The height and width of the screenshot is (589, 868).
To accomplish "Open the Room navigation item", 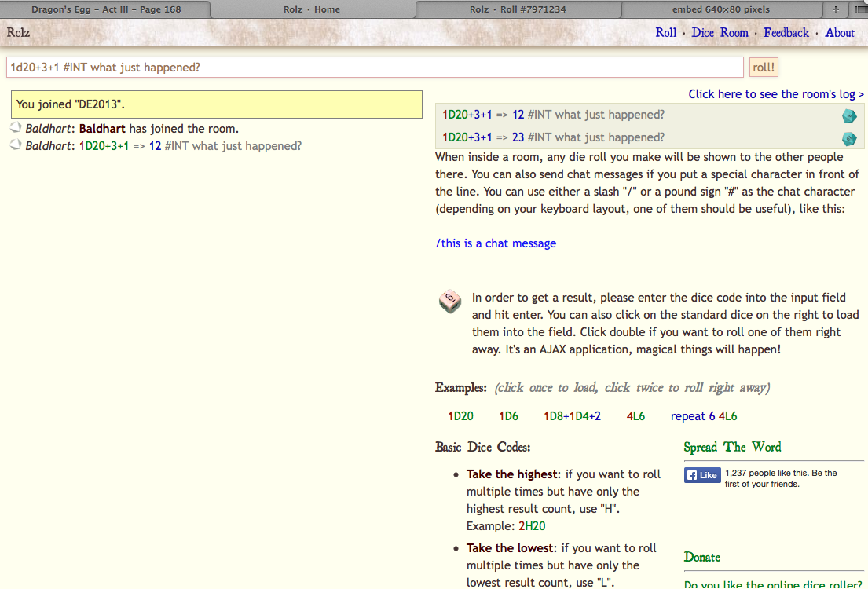I will (x=734, y=33).
